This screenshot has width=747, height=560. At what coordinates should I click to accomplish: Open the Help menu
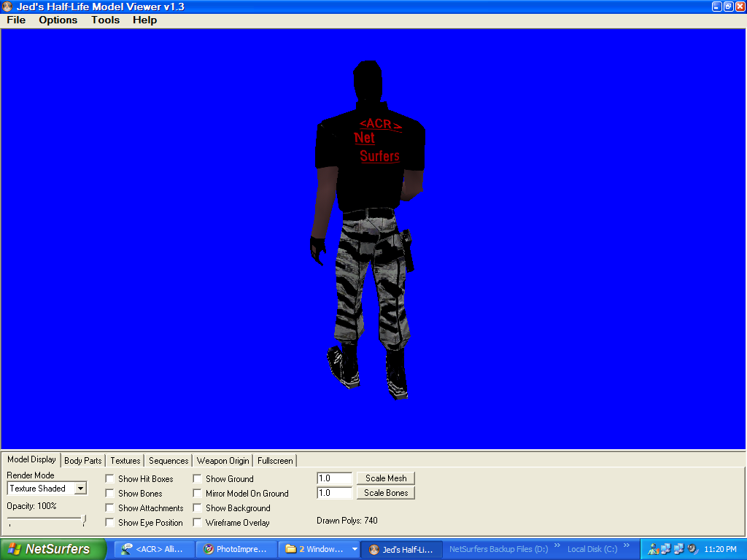[145, 20]
